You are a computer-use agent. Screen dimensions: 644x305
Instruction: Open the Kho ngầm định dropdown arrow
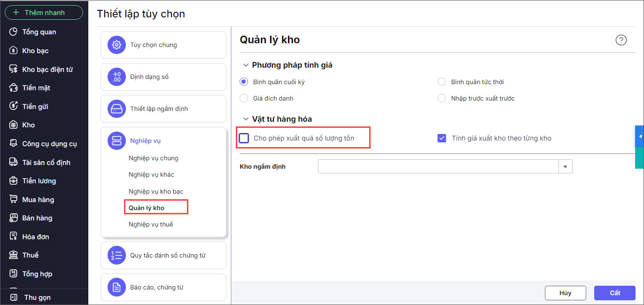(x=565, y=167)
